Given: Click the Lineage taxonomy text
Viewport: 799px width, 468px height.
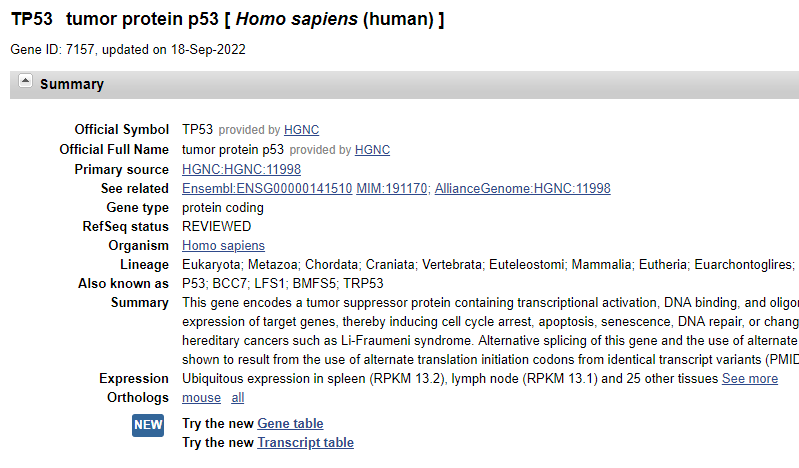Looking at the screenshot, I should pos(490,265).
